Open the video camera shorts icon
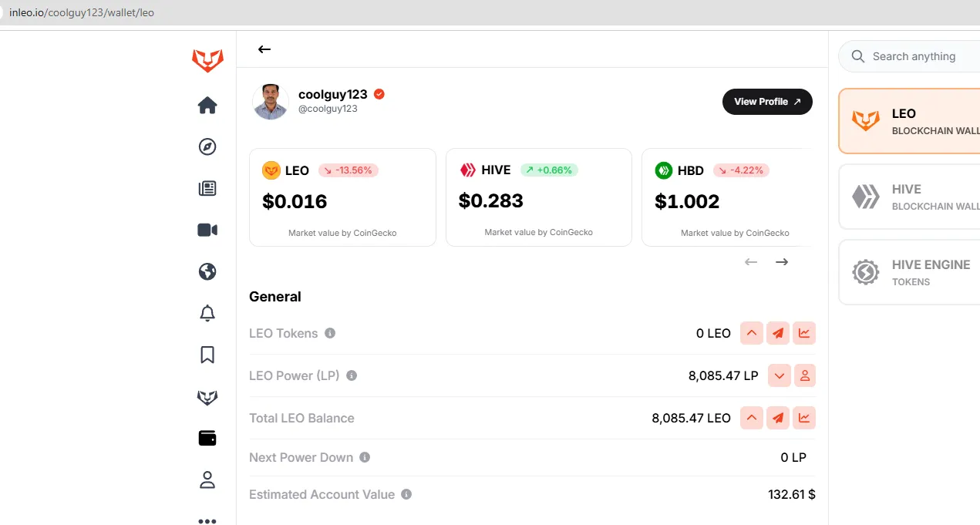The image size is (980, 525). 207,230
